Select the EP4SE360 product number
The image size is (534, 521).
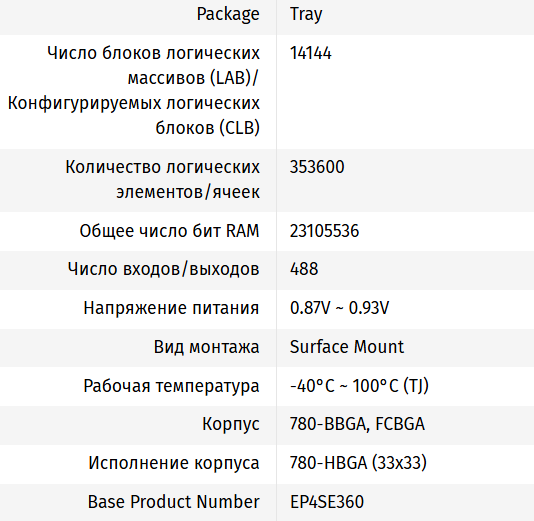pos(327,502)
